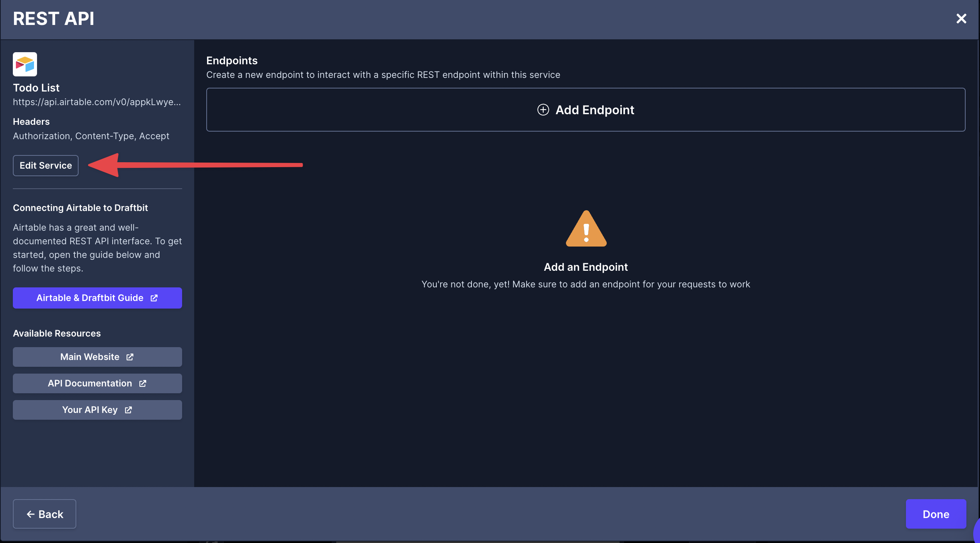Click the Authorization, Content-Type, Accept headers text
Screen dimensions: 980x543
tap(91, 136)
